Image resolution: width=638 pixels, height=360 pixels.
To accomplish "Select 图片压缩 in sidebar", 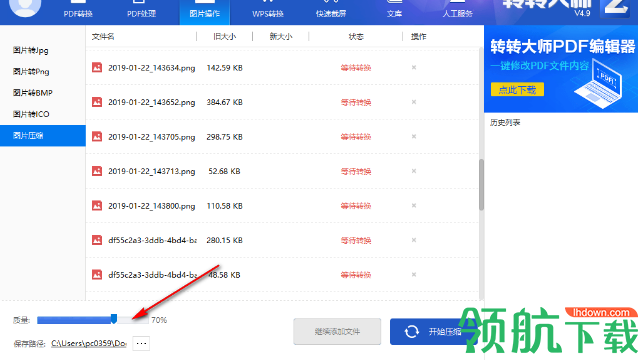I will pos(43,135).
